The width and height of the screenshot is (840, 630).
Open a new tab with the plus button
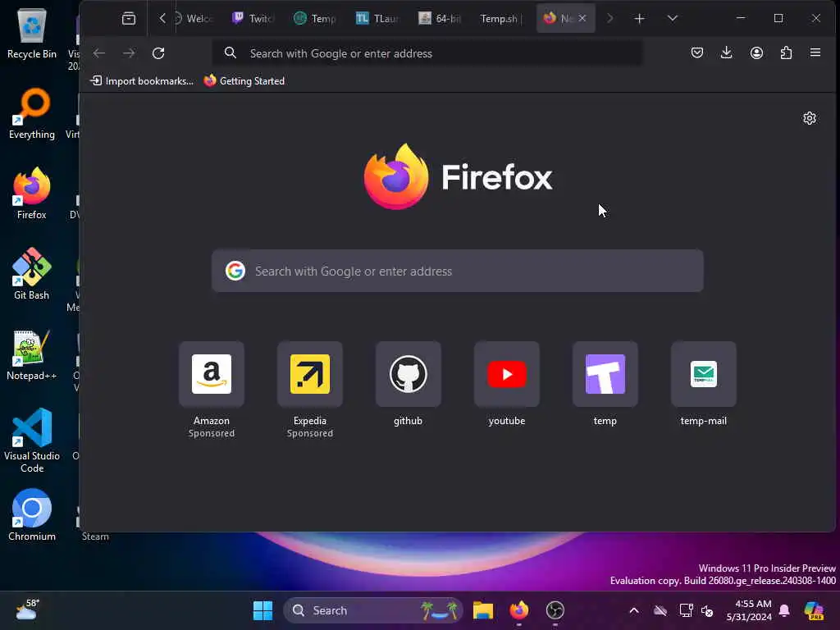639,19
